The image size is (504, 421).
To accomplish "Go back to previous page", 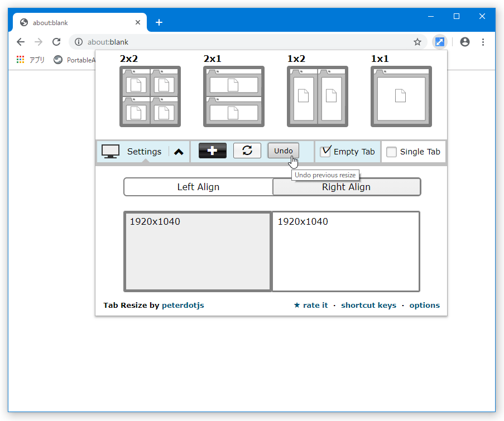I will [21, 42].
